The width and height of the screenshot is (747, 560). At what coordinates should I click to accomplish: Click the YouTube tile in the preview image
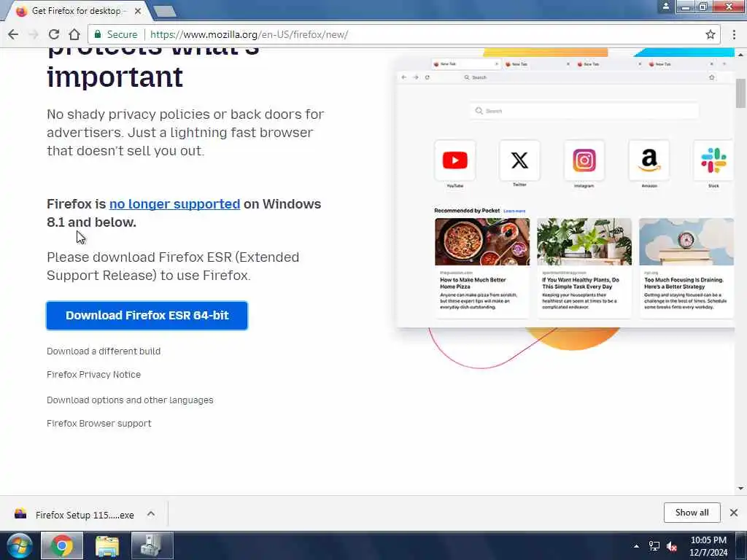455,160
